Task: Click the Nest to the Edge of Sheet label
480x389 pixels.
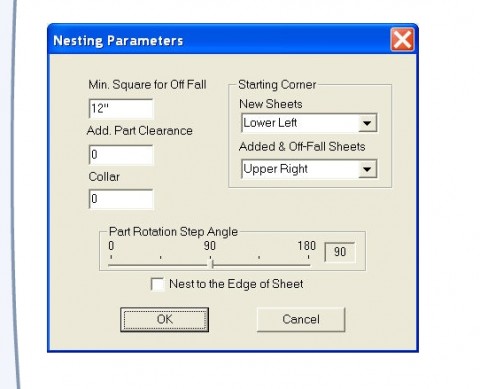Action: coord(236,284)
